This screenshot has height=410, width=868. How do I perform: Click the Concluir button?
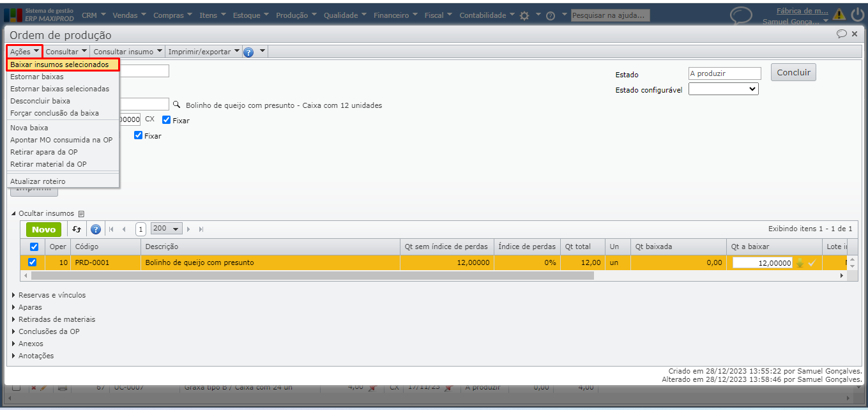pos(793,72)
